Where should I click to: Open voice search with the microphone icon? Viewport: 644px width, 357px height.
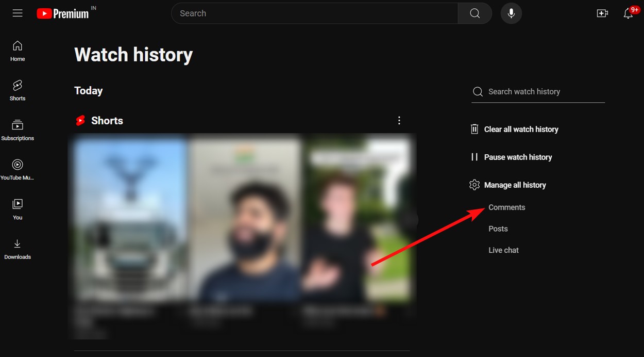click(x=511, y=13)
